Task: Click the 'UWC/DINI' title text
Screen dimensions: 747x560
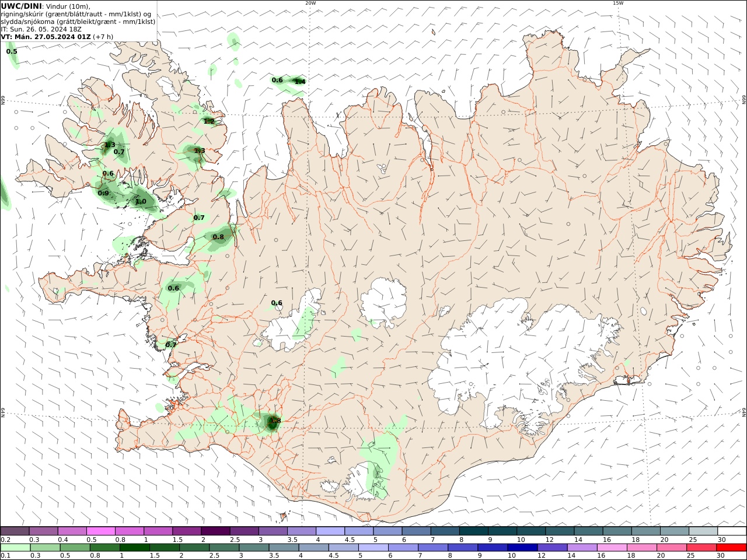Action: point(21,6)
